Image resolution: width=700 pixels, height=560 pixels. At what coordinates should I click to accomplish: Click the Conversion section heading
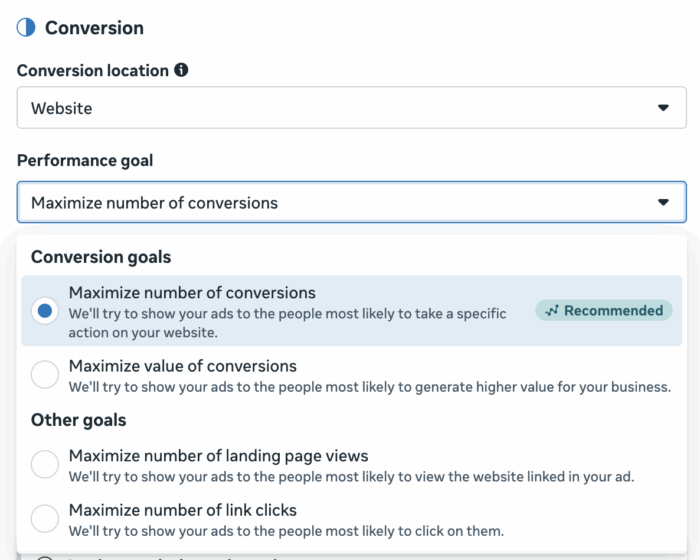tap(94, 28)
